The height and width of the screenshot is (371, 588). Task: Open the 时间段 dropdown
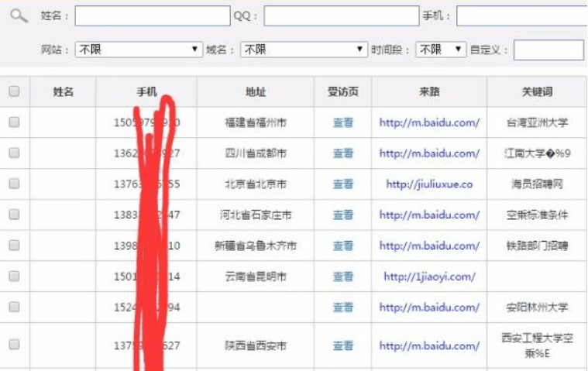click(441, 50)
